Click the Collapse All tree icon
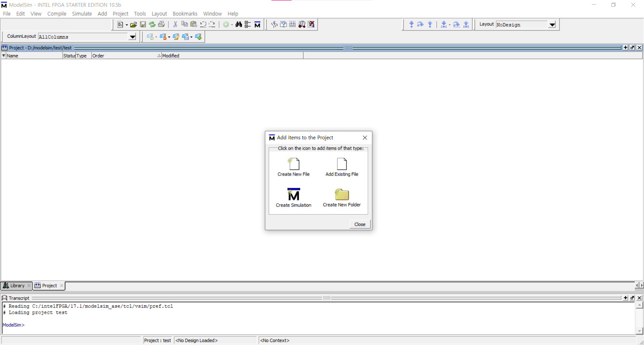 [x=248, y=24]
